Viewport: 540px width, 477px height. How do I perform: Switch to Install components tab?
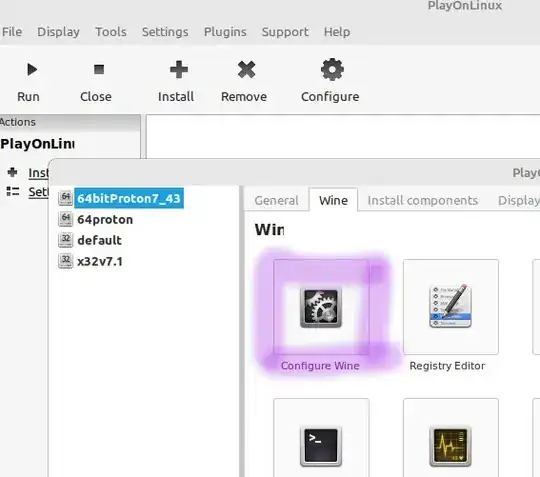(423, 200)
